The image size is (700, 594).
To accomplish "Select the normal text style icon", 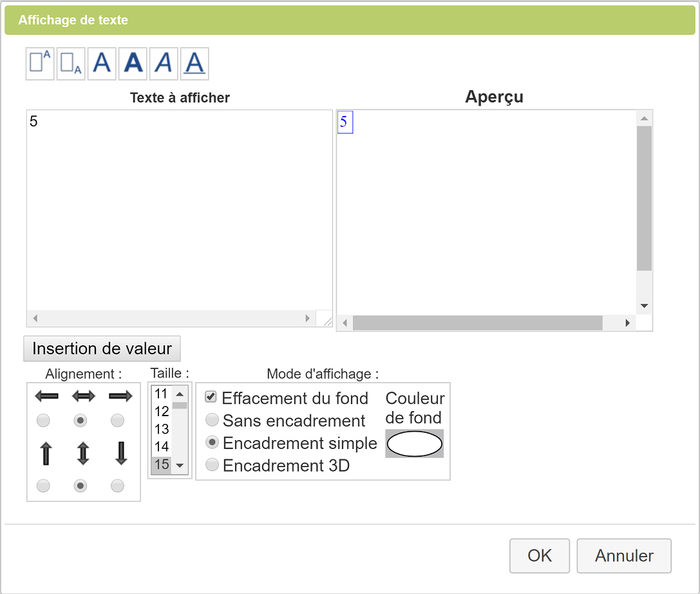I will coord(102,63).
